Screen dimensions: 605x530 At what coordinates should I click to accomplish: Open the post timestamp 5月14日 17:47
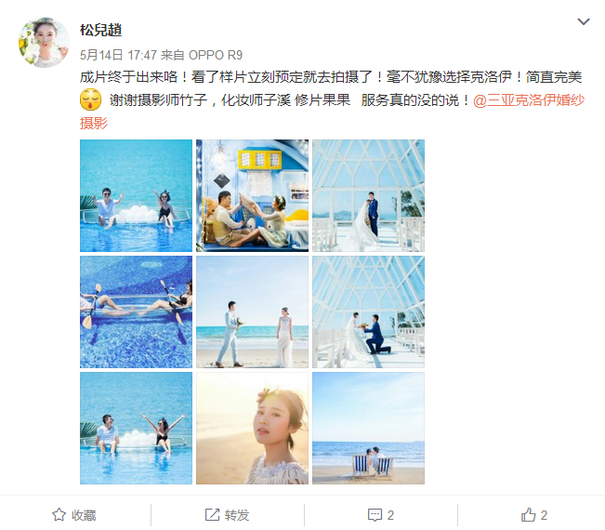pos(118,55)
